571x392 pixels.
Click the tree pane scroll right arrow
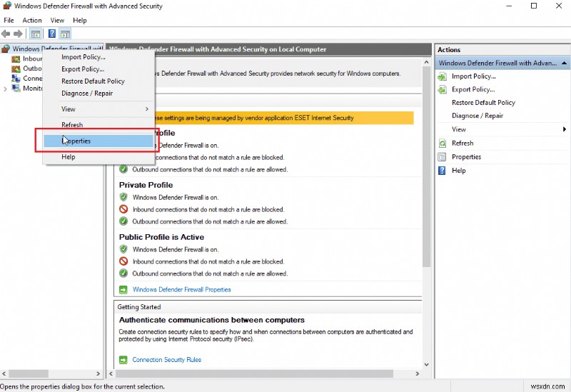[x=98, y=373]
